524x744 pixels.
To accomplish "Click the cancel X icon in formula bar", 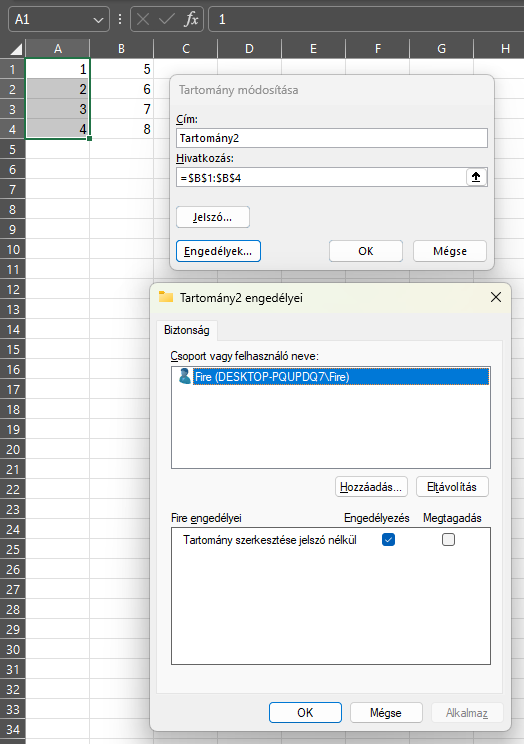I will coord(143,19).
